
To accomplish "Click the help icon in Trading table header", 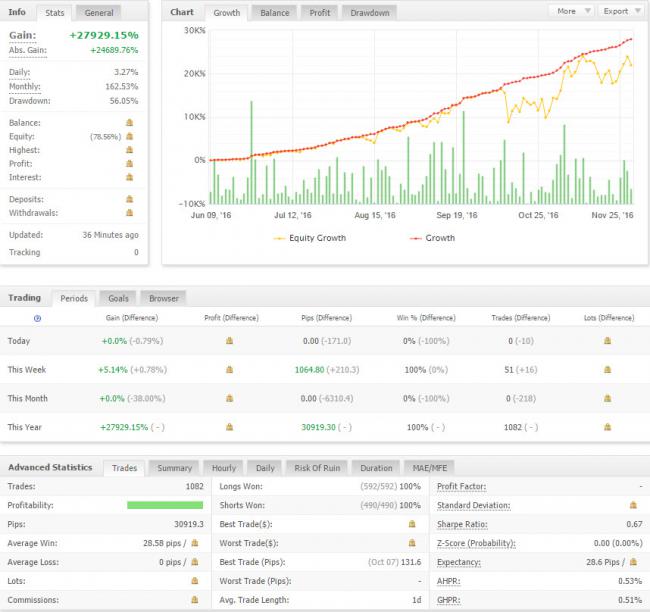I will [x=38, y=318].
